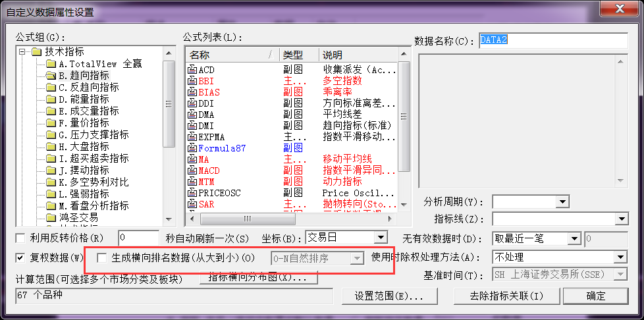644x320 pixels.
Task: Click the ACD formula icon
Action: point(193,70)
